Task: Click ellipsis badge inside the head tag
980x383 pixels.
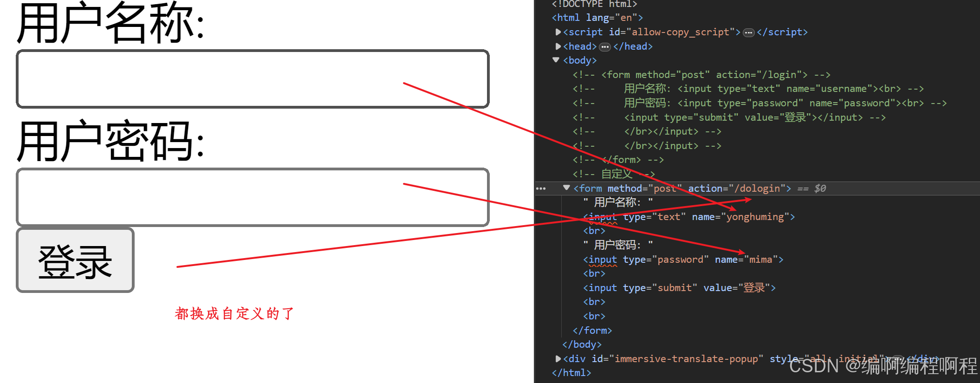Action: [x=605, y=47]
